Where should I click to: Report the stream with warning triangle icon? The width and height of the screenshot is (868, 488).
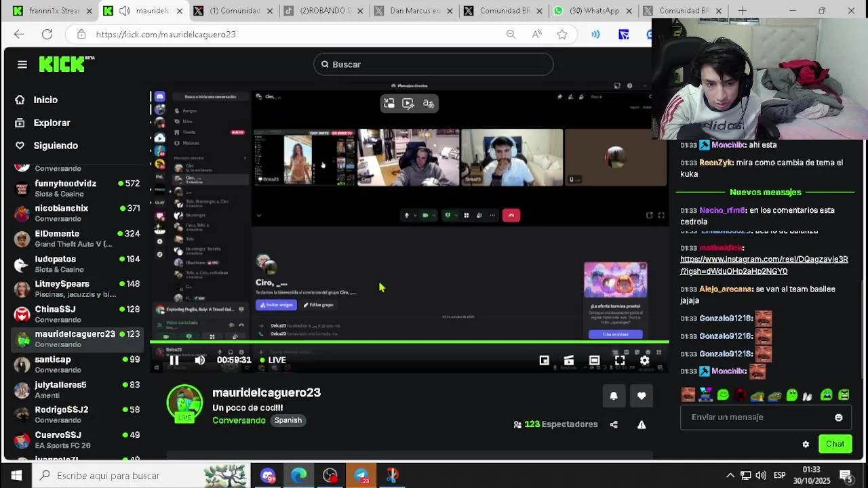642,425
